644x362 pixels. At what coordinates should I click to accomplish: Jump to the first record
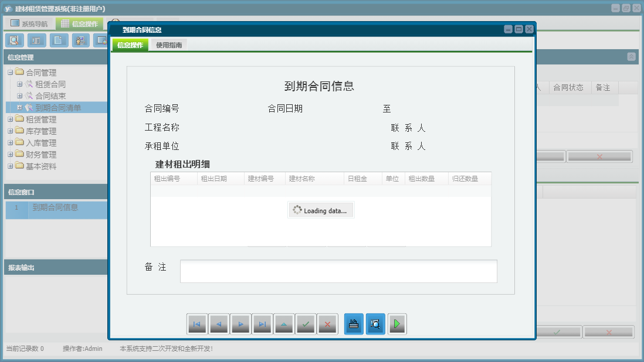coord(197,323)
